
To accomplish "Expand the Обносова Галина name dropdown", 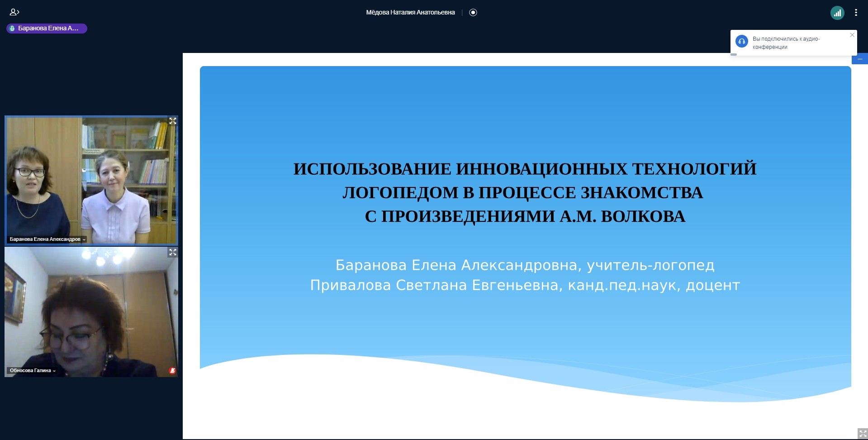I will 33,370.
